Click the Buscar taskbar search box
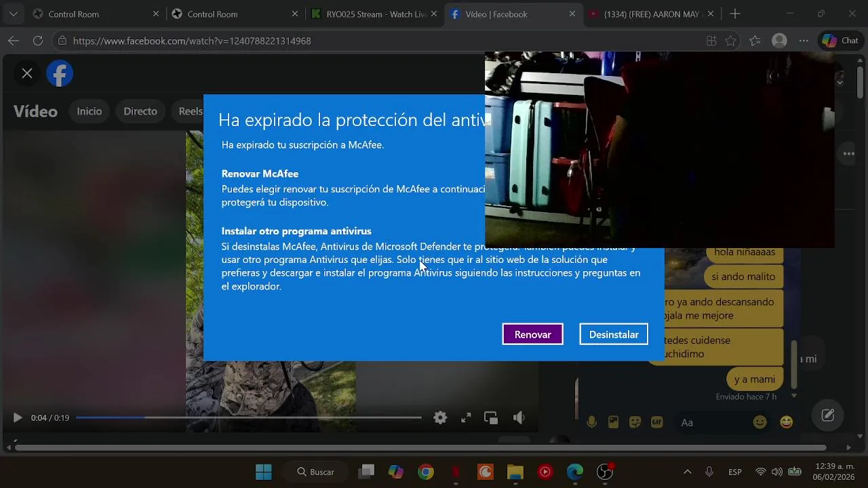The height and width of the screenshot is (488, 868). tap(317, 472)
